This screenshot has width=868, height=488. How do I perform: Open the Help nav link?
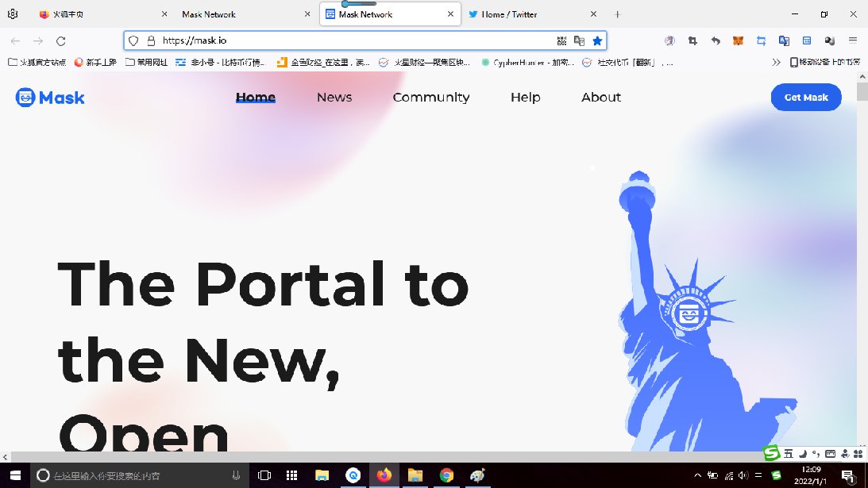click(x=526, y=98)
